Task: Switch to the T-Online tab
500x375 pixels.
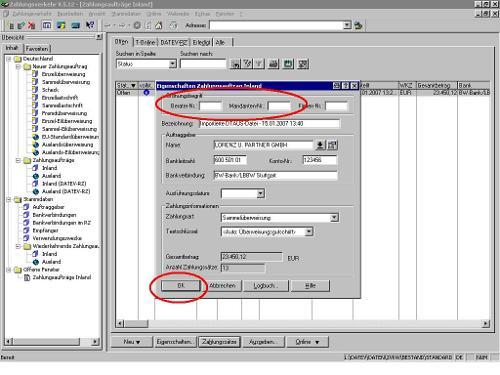Action: (x=145, y=42)
